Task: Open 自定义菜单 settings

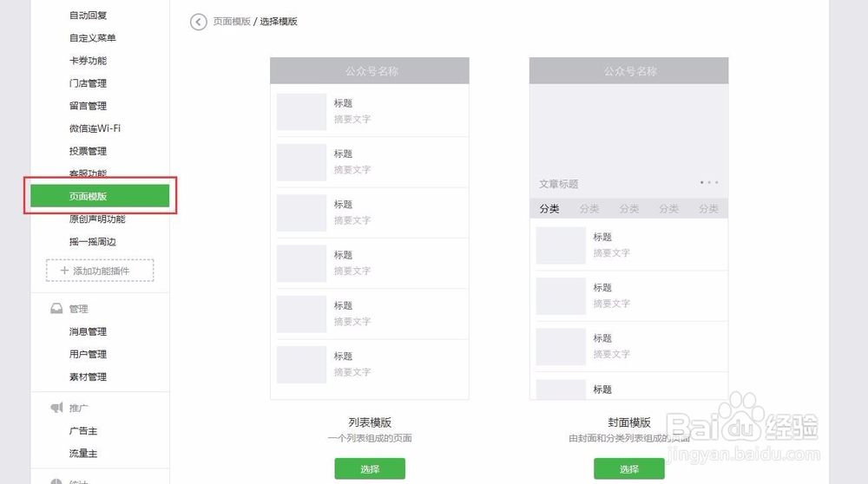Action: click(93, 38)
